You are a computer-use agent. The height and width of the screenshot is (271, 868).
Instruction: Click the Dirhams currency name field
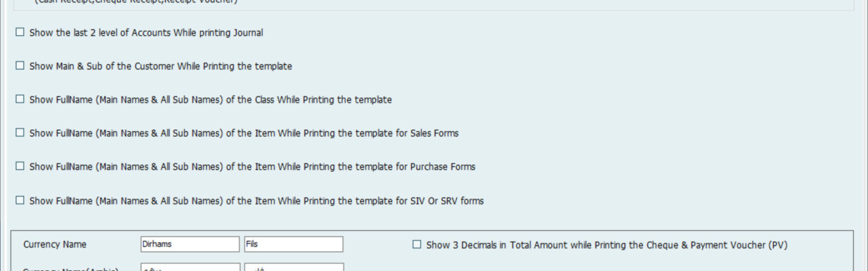tap(190, 244)
